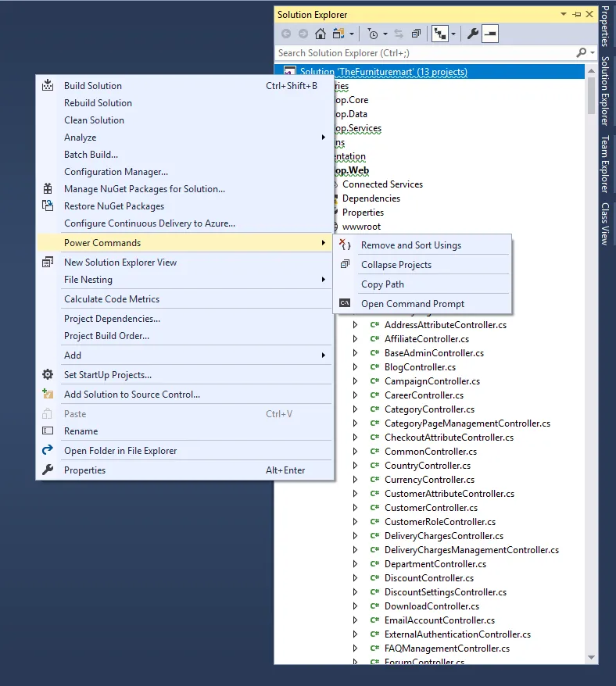Click the Properties wrench icon in context menu
The height and width of the screenshot is (686, 616).
[x=47, y=470]
